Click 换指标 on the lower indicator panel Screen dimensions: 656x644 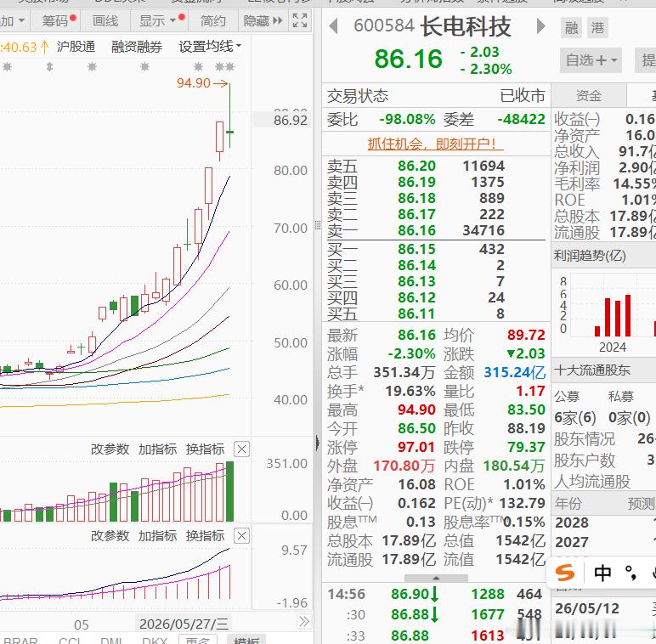(205, 536)
